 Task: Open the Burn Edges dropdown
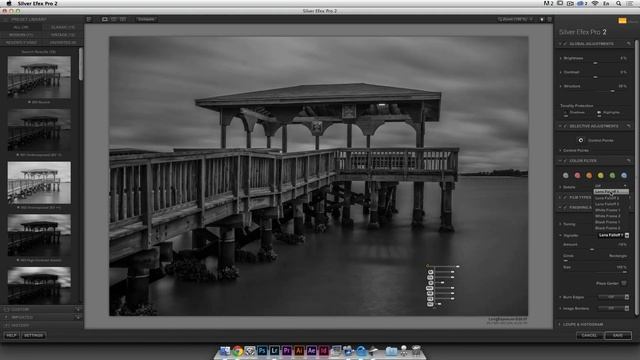click(613, 297)
